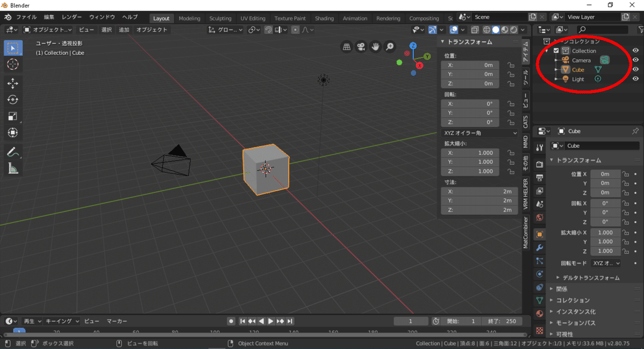Select the 3D Cursor tool
Viewport: 644px width, 349px height.
click(x=13, y=64)
